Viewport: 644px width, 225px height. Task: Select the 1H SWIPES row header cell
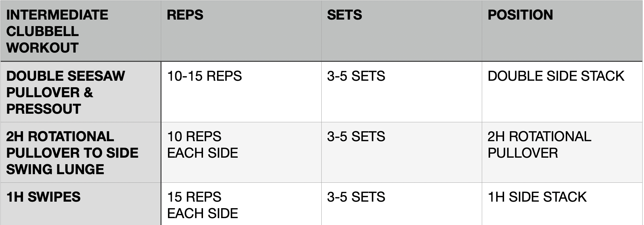(x=81, y=204)
